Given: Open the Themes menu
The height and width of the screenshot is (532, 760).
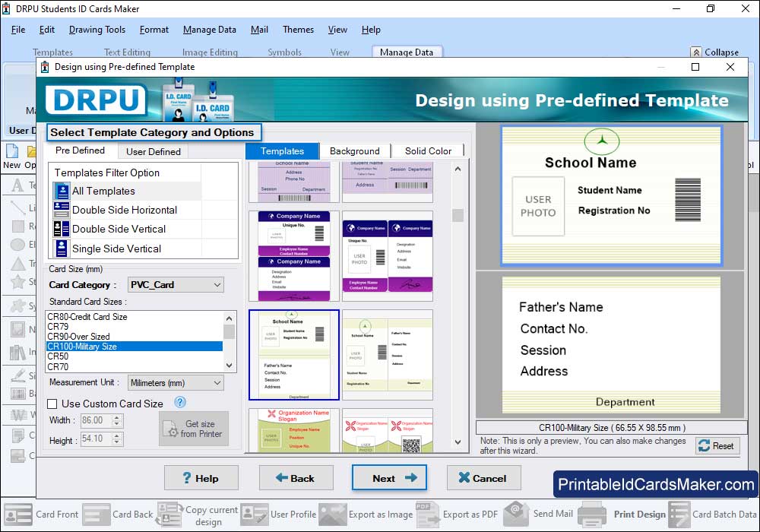Looking at the screenshot, I should pyautogui.click(x=298, y=30).
